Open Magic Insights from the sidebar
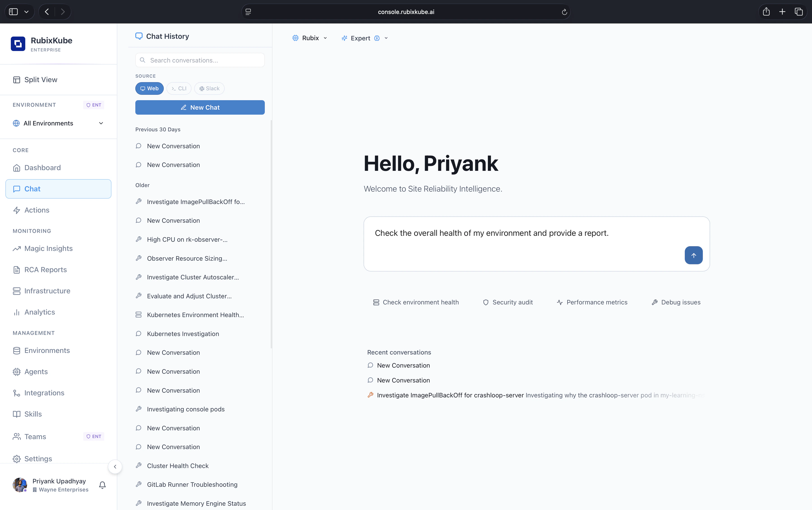 pos(48,248)
